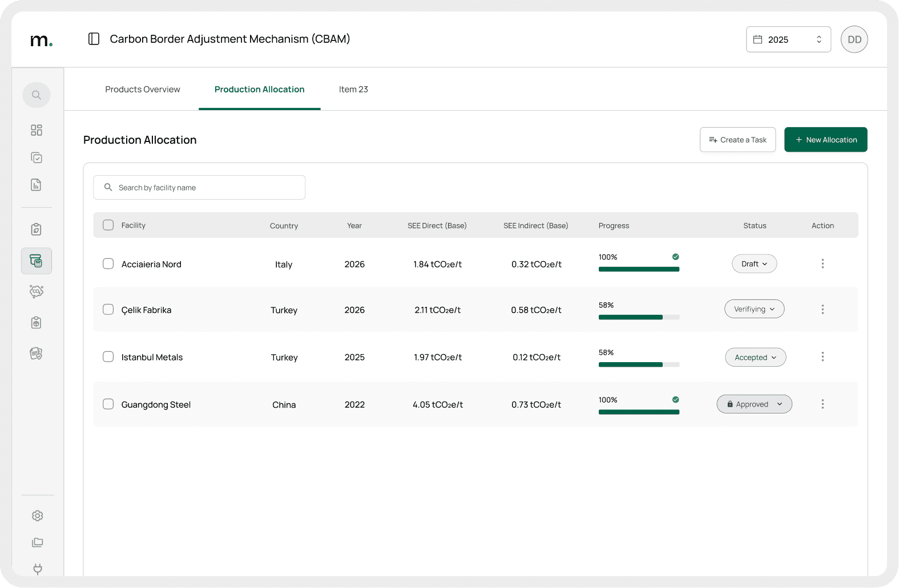Screen dimensions: 899x588
Task: Click the Search by facility name field
Action: tap(199, 188)
